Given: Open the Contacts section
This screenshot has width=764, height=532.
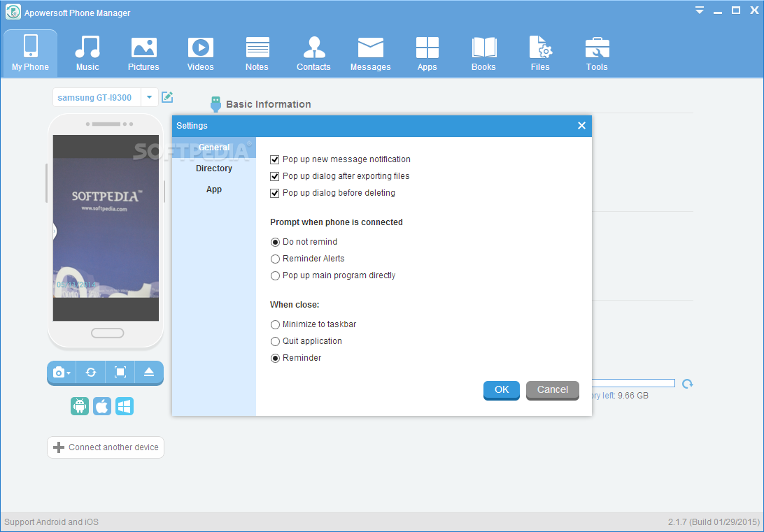Looking at the screenshot, I should pyautogui.click(x=313, y=53).
